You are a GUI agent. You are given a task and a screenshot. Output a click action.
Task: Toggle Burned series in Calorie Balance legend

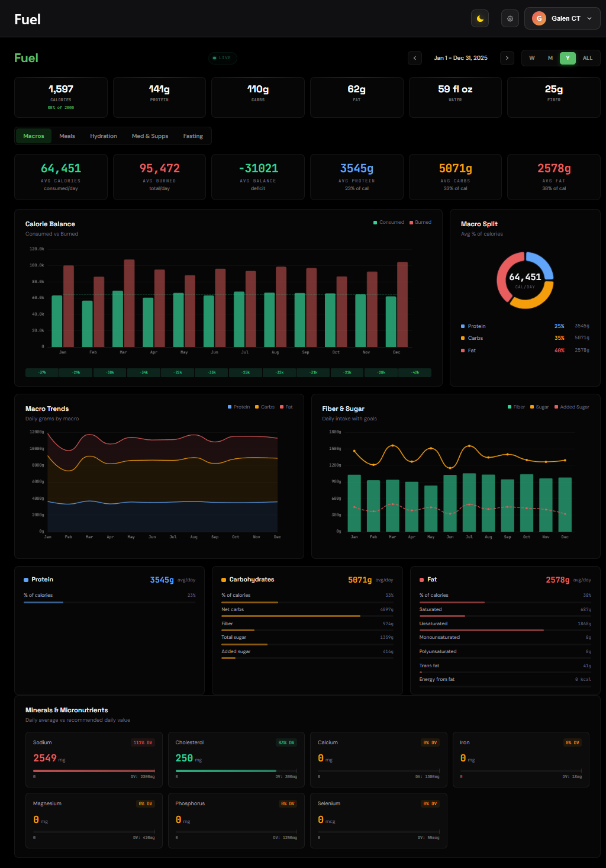click(x=421, y=223)
